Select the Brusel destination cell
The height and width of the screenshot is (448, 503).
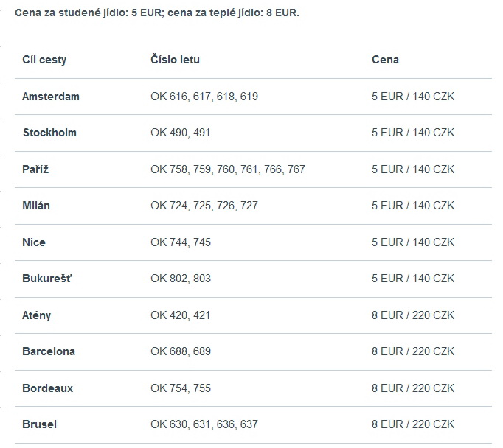pyautogui.click(x=39, y=424)
